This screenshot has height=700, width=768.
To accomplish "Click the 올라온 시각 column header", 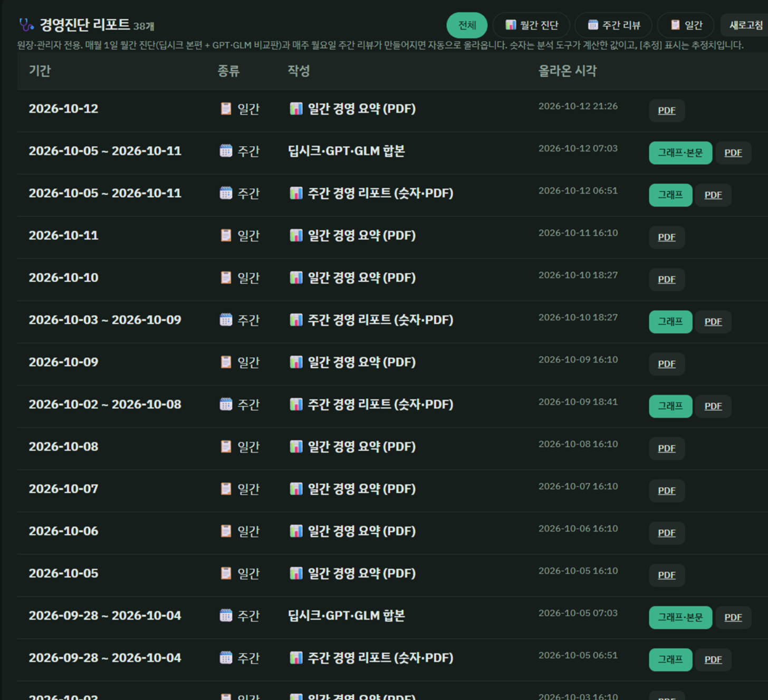I will 567,71.
